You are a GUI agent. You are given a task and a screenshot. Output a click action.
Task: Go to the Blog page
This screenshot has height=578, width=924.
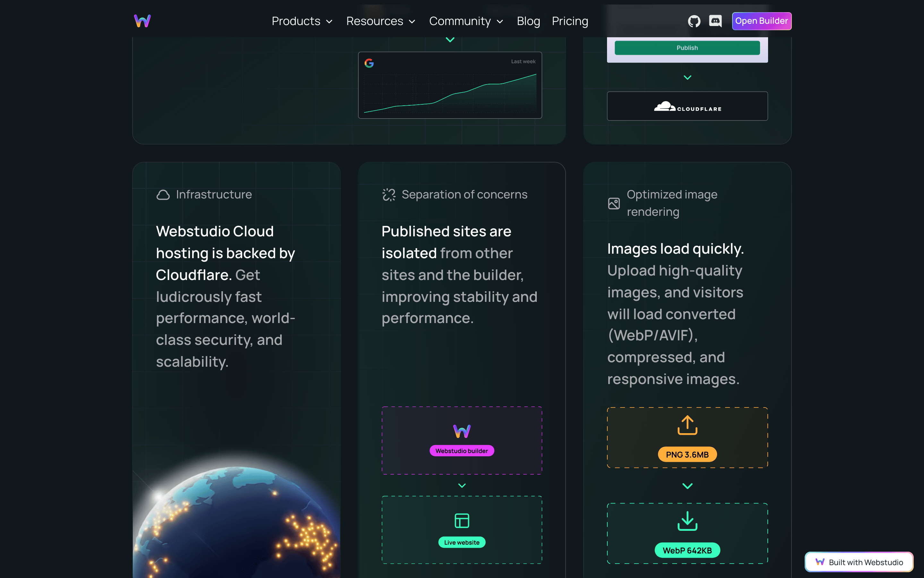point(528,21)
